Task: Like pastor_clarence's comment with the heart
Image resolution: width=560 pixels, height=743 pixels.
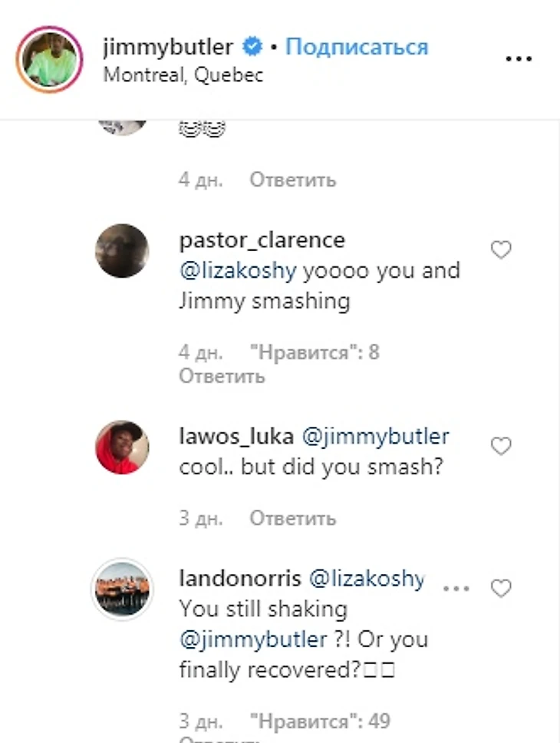Action: point(501,250)
